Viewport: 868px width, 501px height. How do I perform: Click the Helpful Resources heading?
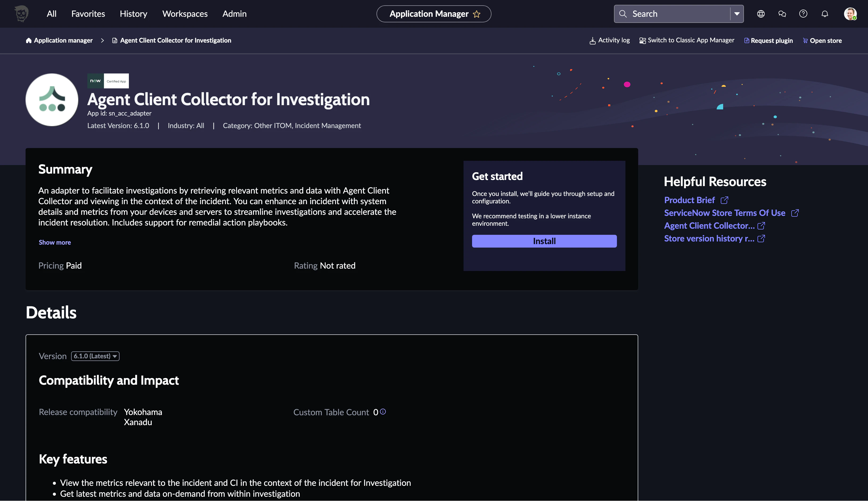tap(715, 182)
